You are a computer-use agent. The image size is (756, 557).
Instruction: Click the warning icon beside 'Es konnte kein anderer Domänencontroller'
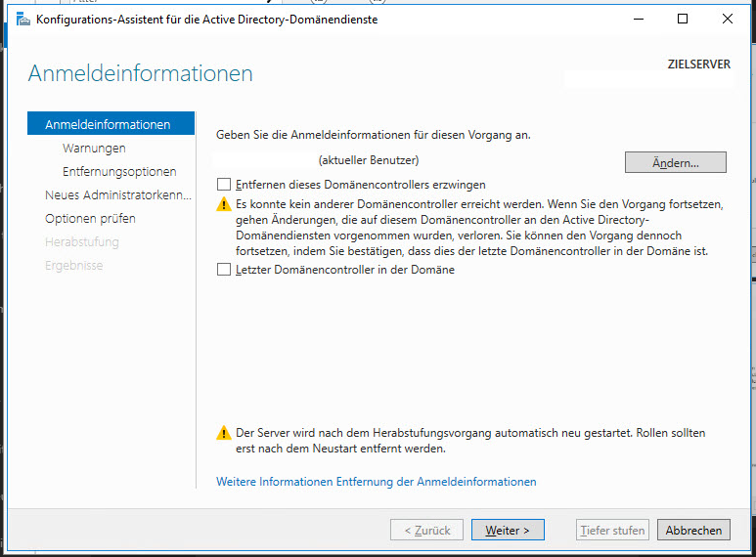tap(224, 204)
